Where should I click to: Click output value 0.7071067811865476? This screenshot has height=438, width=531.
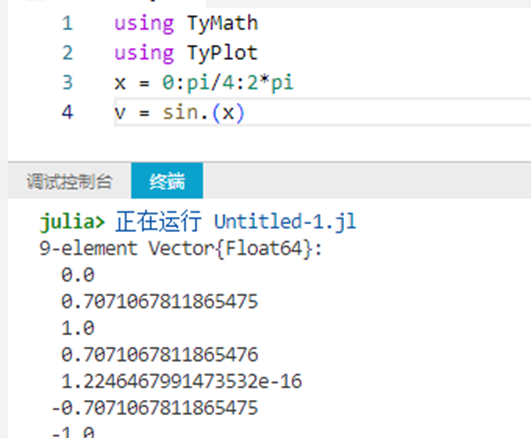(160, 355)
